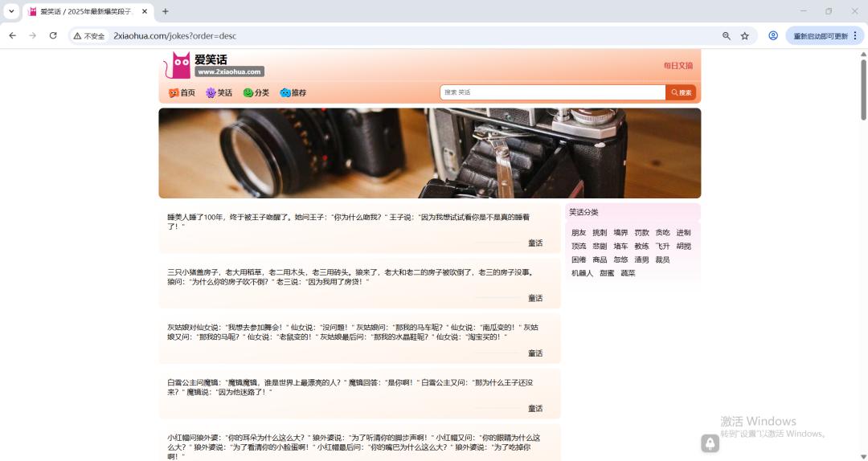Select the 裁员 joke category
868x461 pixels.
tap(662, 259)
